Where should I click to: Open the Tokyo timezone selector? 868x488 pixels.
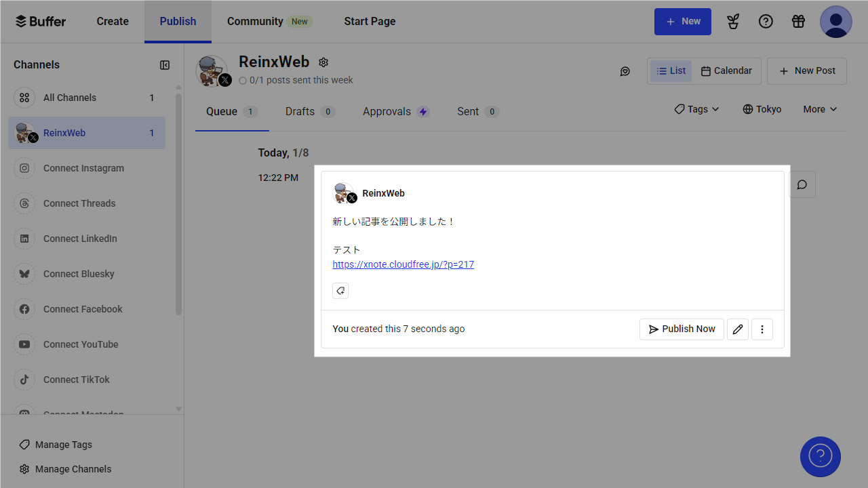click(762, 108)
